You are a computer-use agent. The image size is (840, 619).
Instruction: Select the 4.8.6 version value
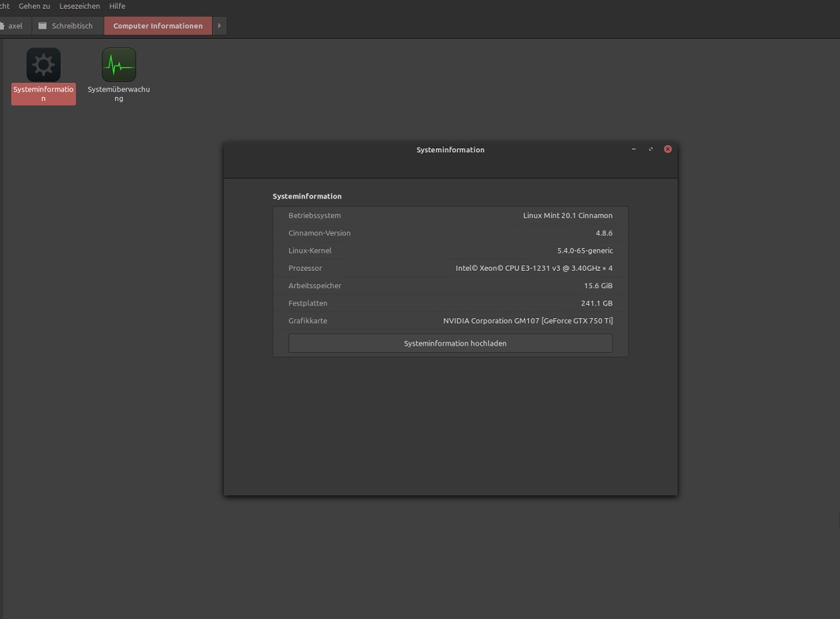point(604,233)
